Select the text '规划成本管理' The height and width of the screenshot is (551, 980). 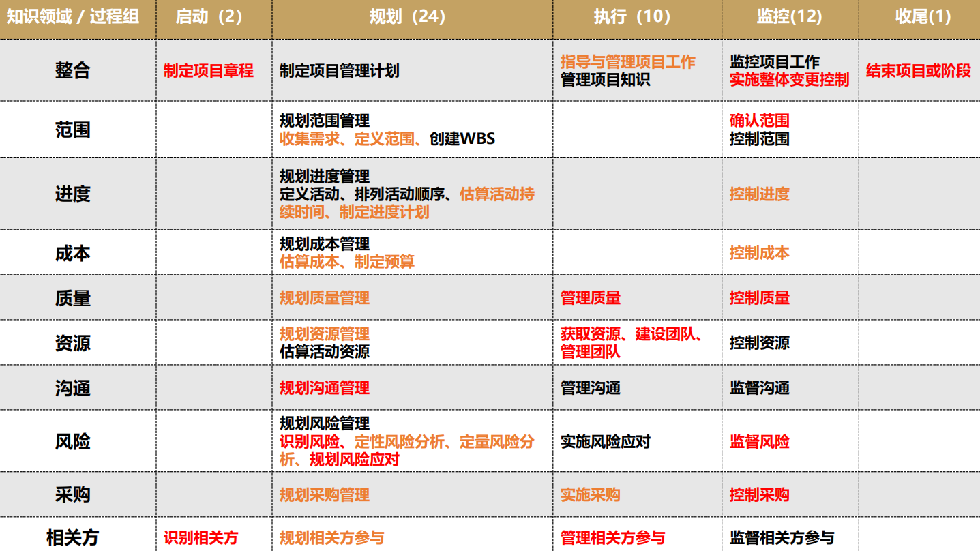(x=324, y=244)
